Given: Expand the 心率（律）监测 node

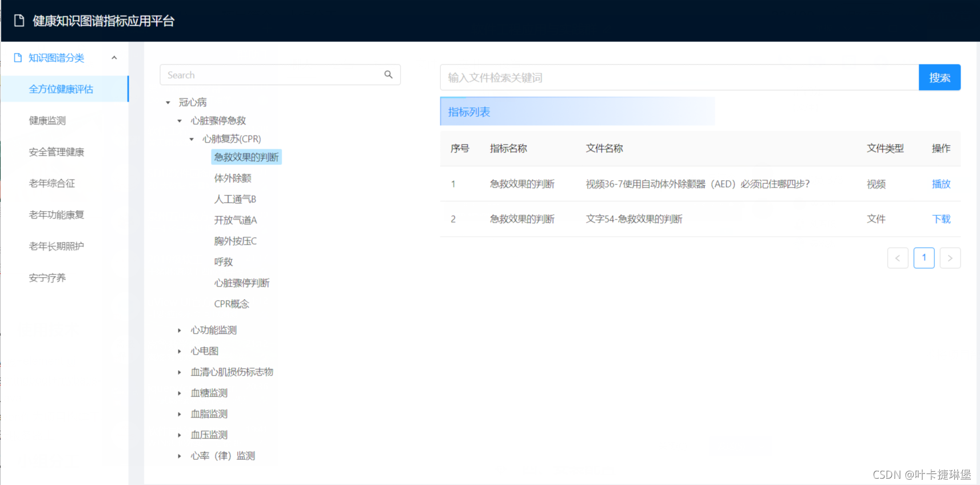Looking at the screenshot, I should point(180,456).
